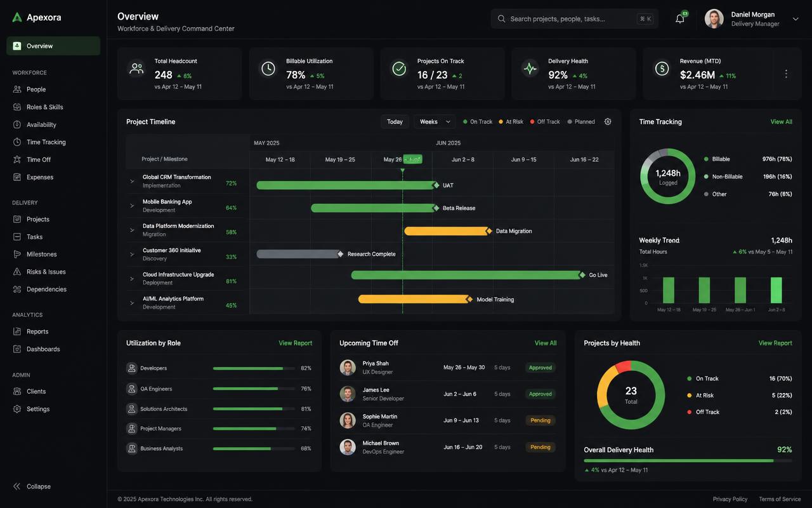
Task: Select Overview in the sidebar
Action: point(53,46)
